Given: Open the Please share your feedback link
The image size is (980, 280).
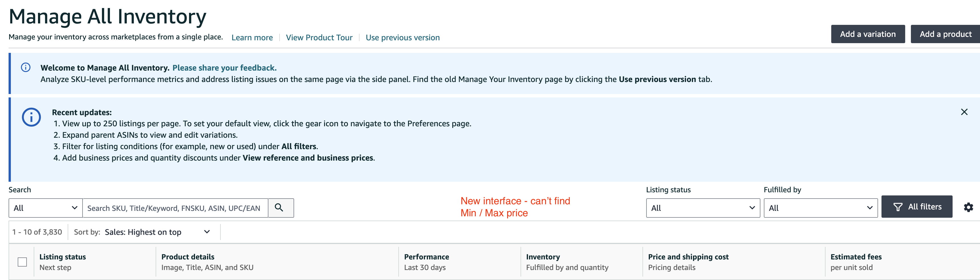Looking at the screenshot, I should tap(224, 68).
